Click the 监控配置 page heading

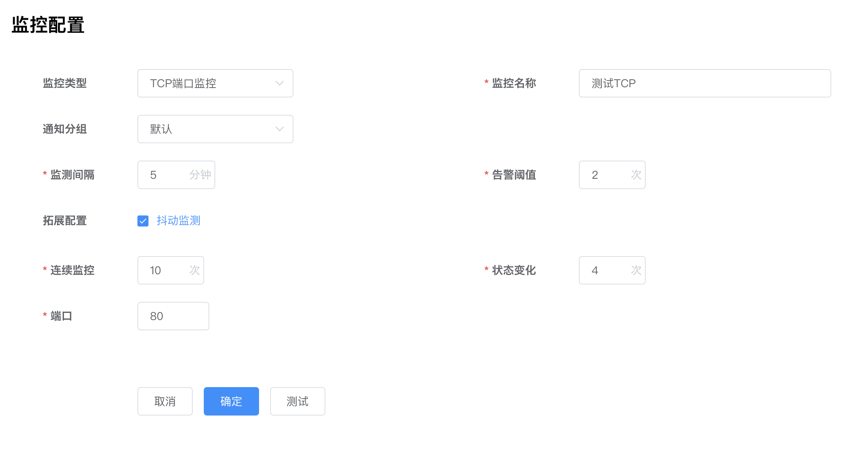pyautogui.click(x=48, y=25)
